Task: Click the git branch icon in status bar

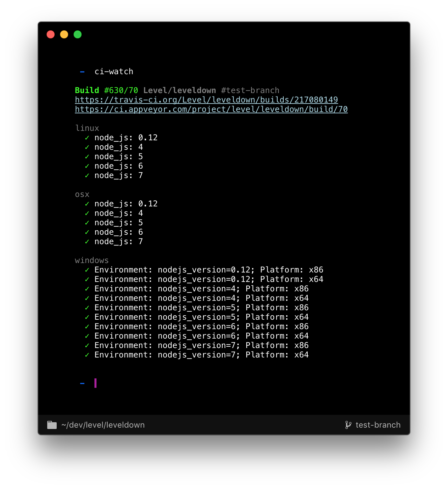Action: coord(348,425)
